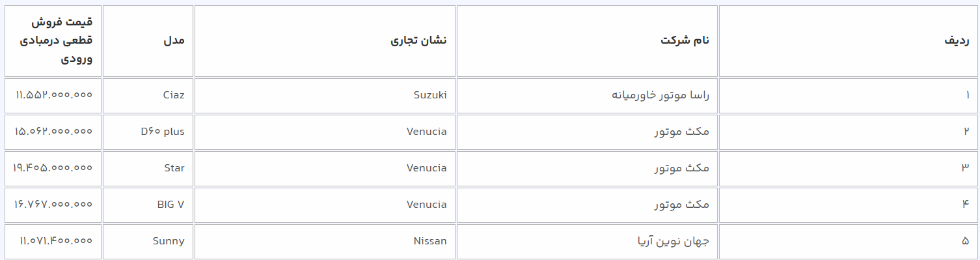Select the Sunny model cell
The height and width of the screenshot is (260, 980).
click(148, 241)
